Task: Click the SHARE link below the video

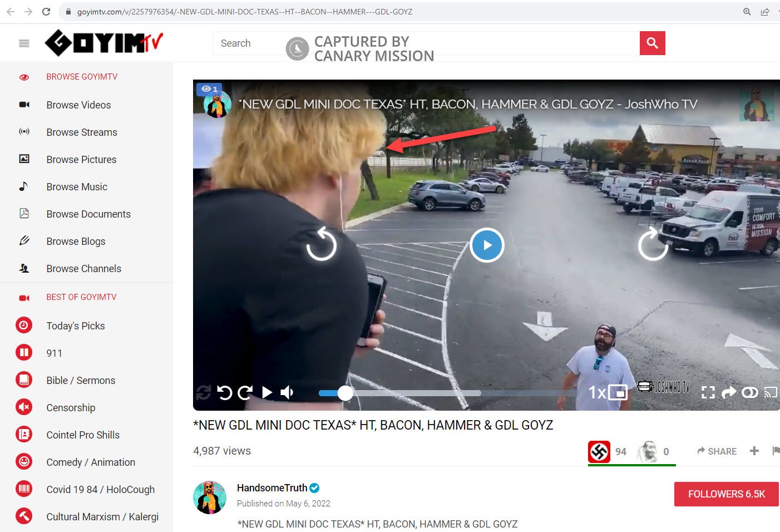Action: [717, 451]
